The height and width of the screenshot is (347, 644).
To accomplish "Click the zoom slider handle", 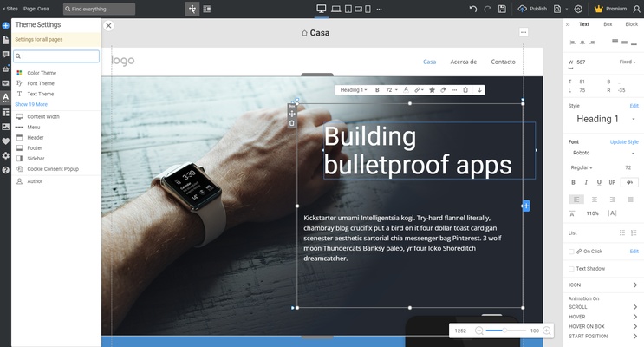I will tap(504, 331).
